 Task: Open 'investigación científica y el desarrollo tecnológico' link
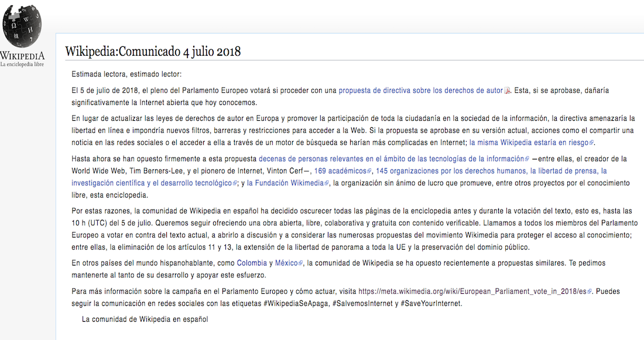[152, 183]
